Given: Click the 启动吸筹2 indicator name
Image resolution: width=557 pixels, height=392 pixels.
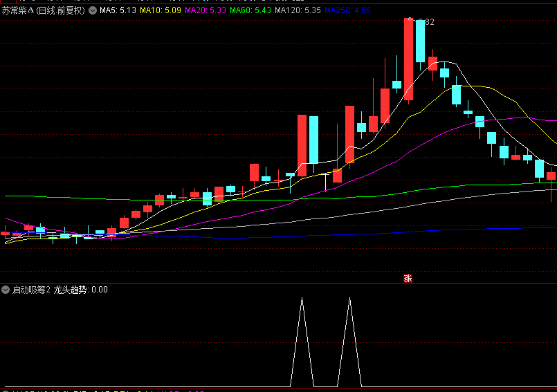Looking at the screenshot, I should (31, 290).
